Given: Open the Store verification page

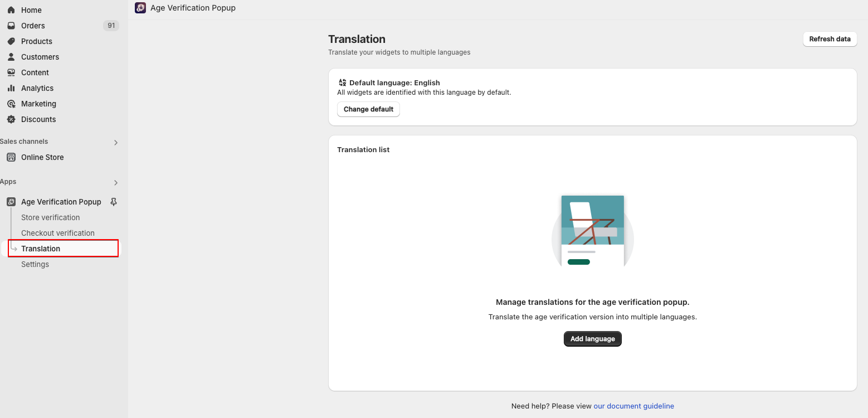Looking at the screenshot, I should tap(50, 217).
